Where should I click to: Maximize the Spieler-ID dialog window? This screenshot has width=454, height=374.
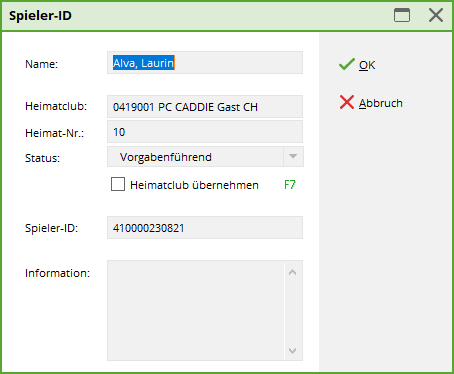click(402, 15)
